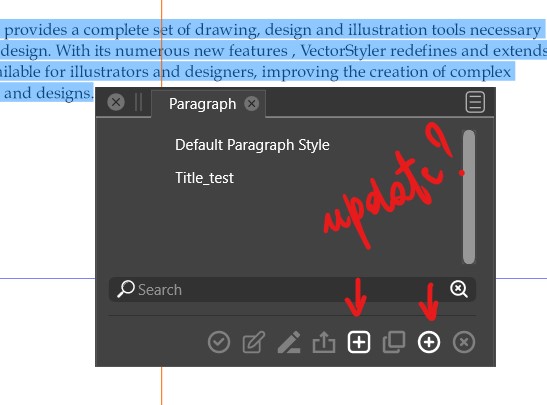Click the square plus new style icon
The height and width of the screenshot is (405, 547).
(359, 342)
